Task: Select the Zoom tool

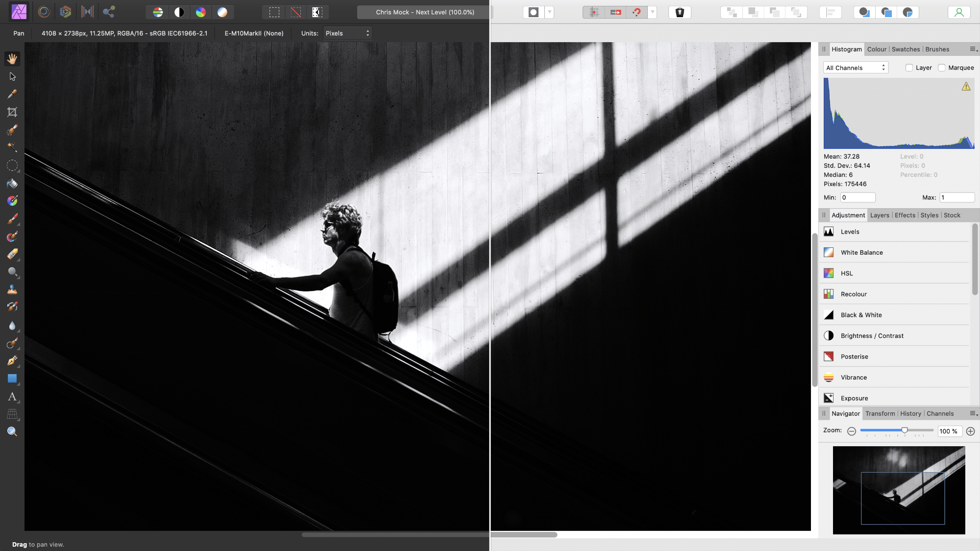Action: pos(12,431)
